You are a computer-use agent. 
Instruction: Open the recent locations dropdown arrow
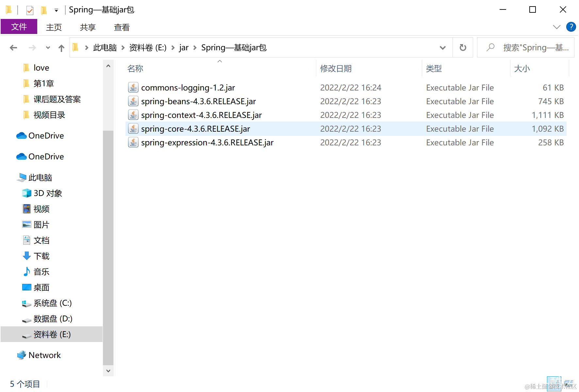(x=48, y=48)
